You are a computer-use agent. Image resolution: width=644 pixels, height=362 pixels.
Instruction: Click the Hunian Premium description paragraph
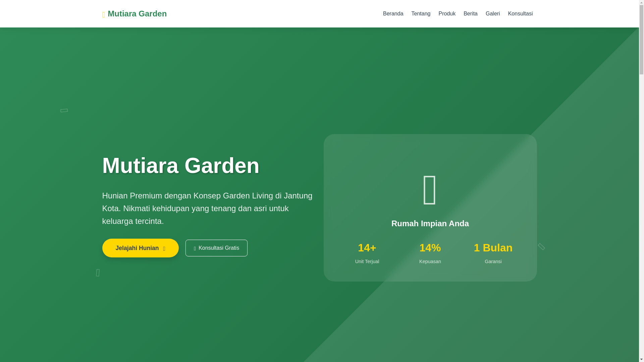(208, 208)
